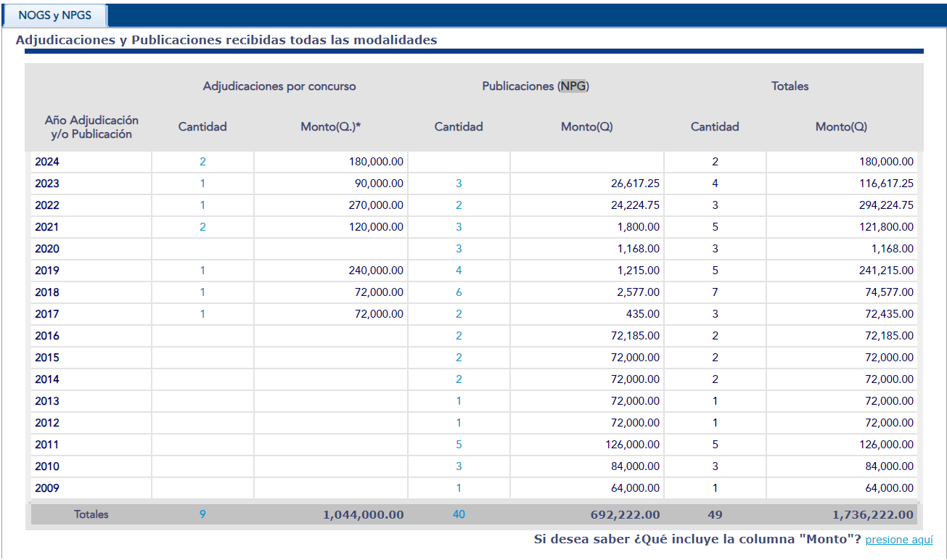Click the 'Adjudicaciones por concurso' header
The width and height of the screenshot is (947, 560).
tap(279, 86)
